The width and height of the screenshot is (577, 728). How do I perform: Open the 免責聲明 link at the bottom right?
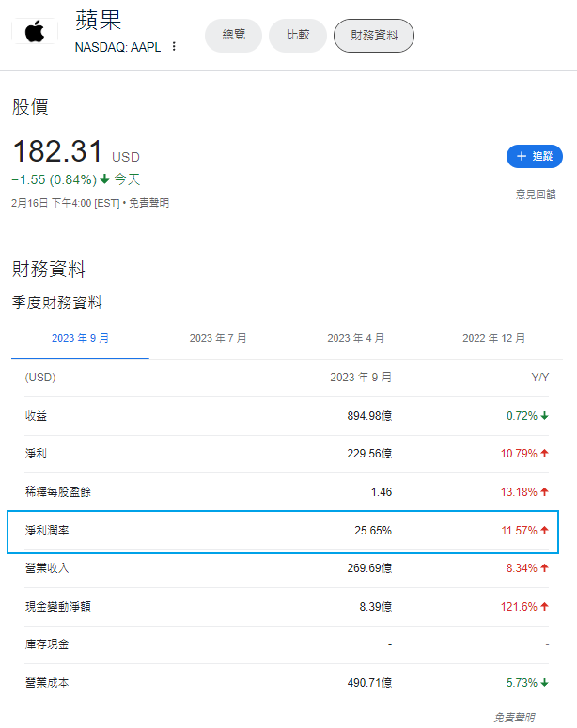514,717
